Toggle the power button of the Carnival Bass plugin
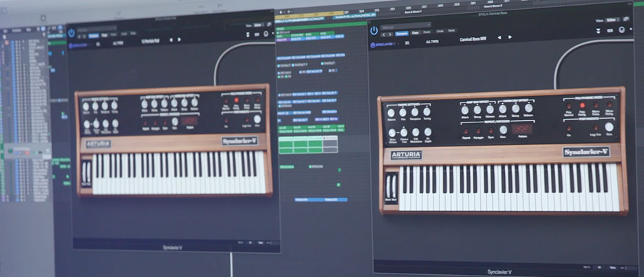644x277 pixels. [x=374, y=30]
